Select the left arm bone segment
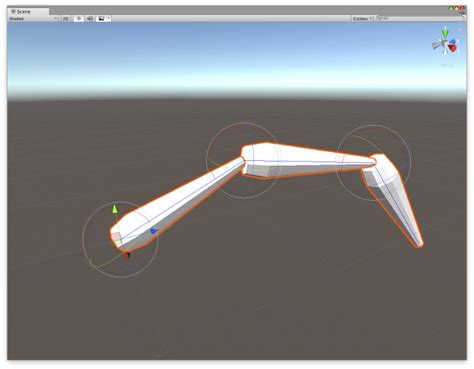This screenshot has width=474, height=369. pyautogui.click(x=177, y=203)
